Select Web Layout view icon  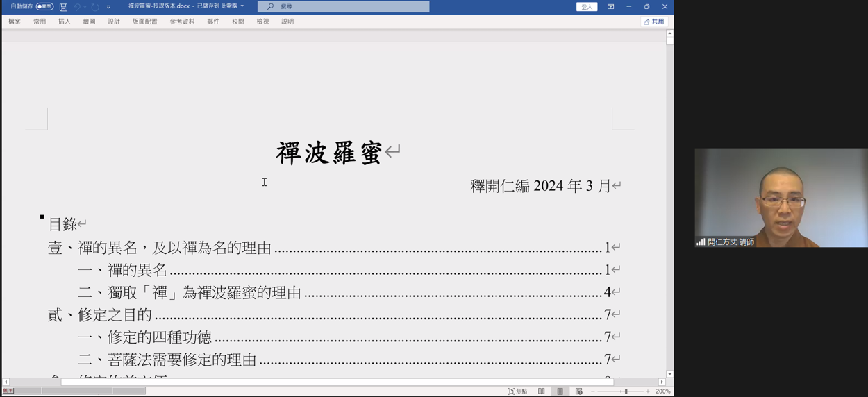pos(578,391)
